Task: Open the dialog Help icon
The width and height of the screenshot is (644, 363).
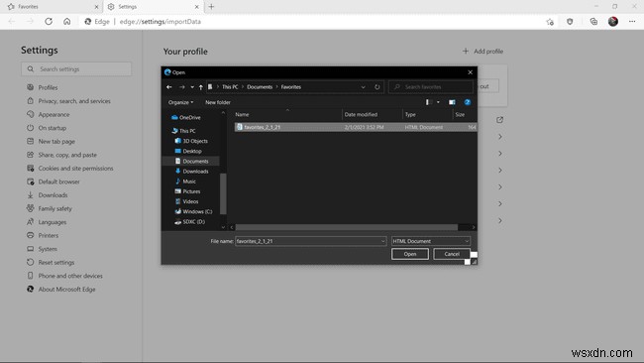Action: (467, 102)
